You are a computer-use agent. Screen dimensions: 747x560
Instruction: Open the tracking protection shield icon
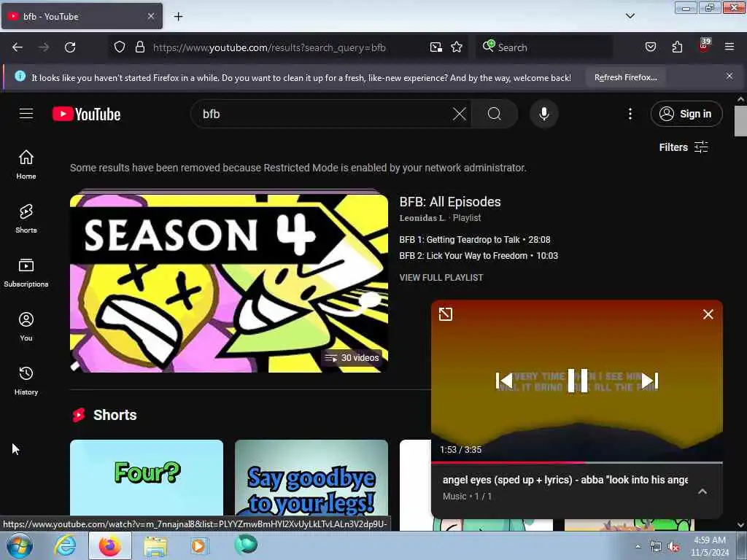[120, 47]
